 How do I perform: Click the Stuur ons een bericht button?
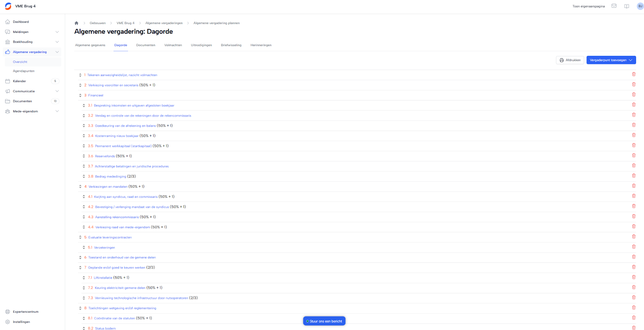(x=324, y=321)
